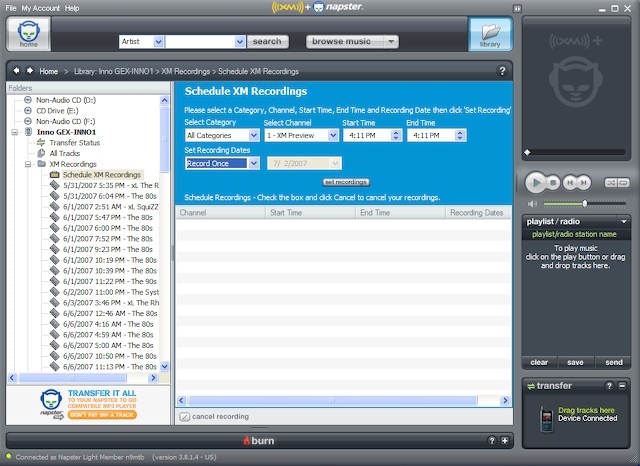Clear the playlist with the clear button
The image size is (640, 466).
coord(539,362)
